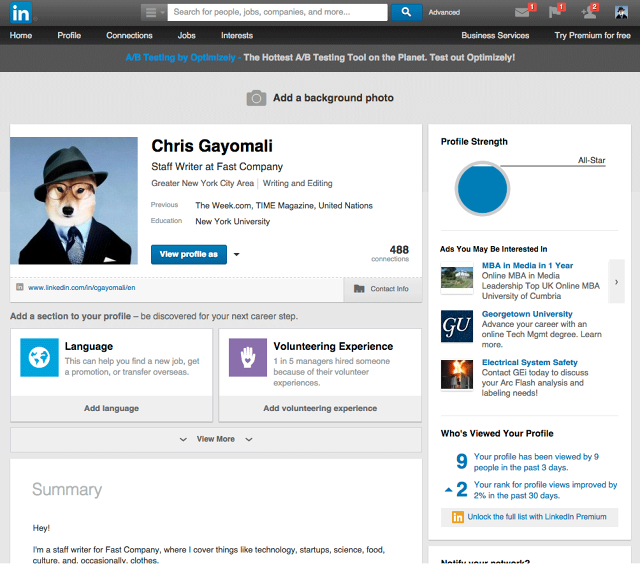Viewport: 640px width, 564px height.
Task: Click the dog profile photo
Action: coord(74,201)
